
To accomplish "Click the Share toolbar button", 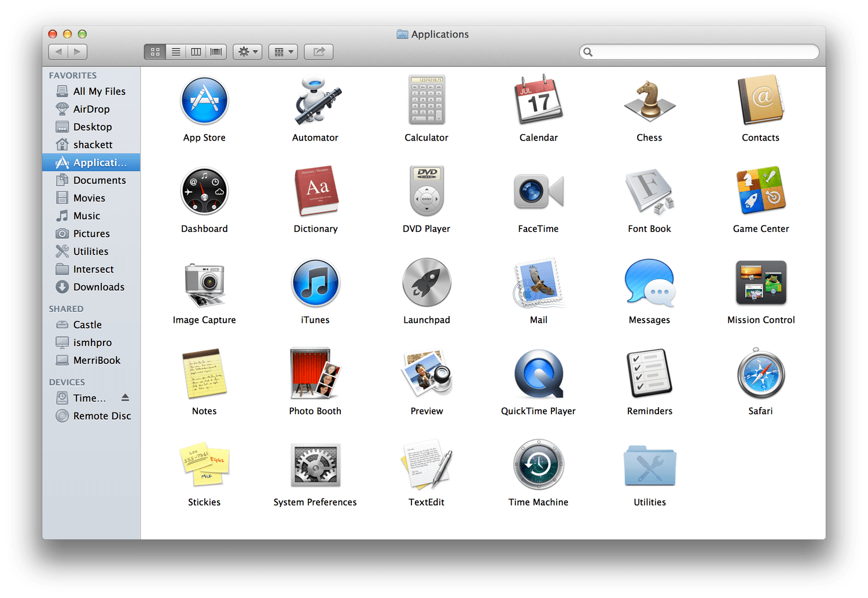I will (319, 52).
